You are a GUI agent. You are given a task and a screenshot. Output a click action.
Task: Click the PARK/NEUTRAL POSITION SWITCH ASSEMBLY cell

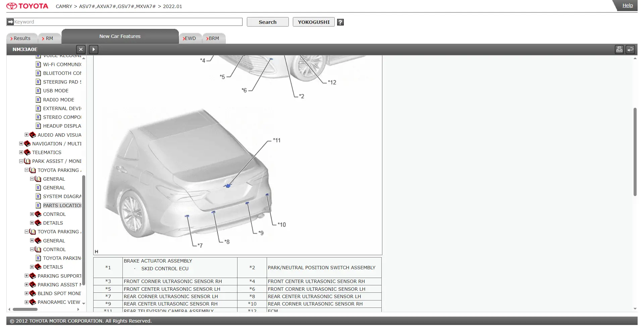(324, 268)
